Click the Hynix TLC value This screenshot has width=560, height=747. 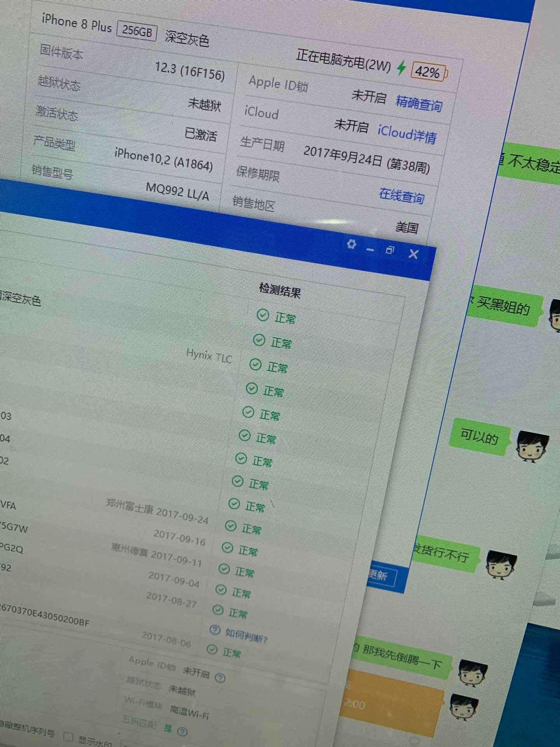(209, 356)
